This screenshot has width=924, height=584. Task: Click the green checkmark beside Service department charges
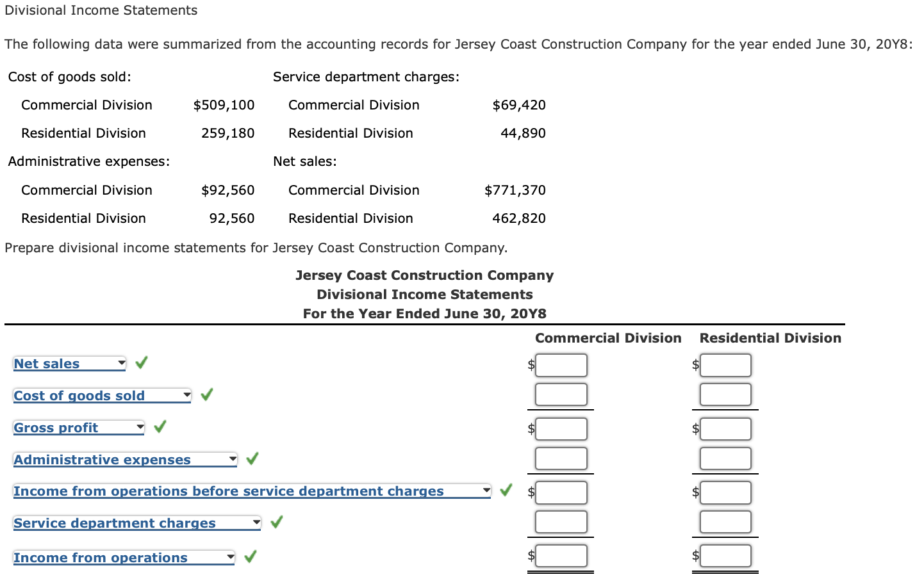click(276, 522)
